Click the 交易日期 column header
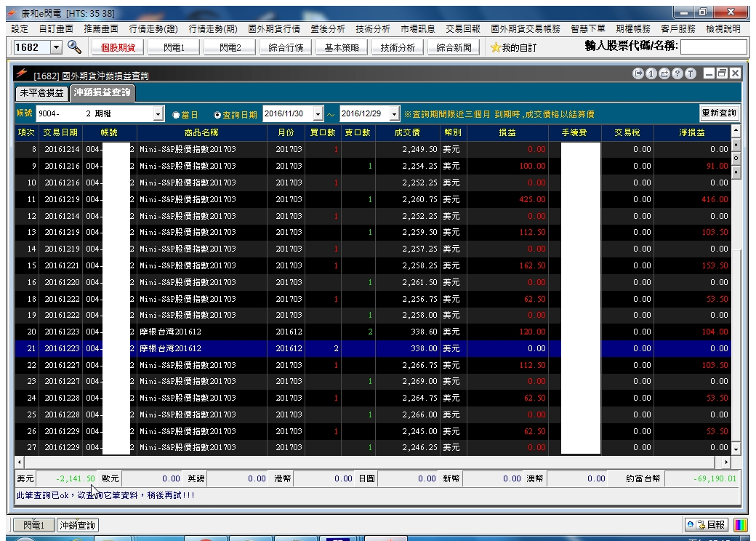 click(60, 132)
